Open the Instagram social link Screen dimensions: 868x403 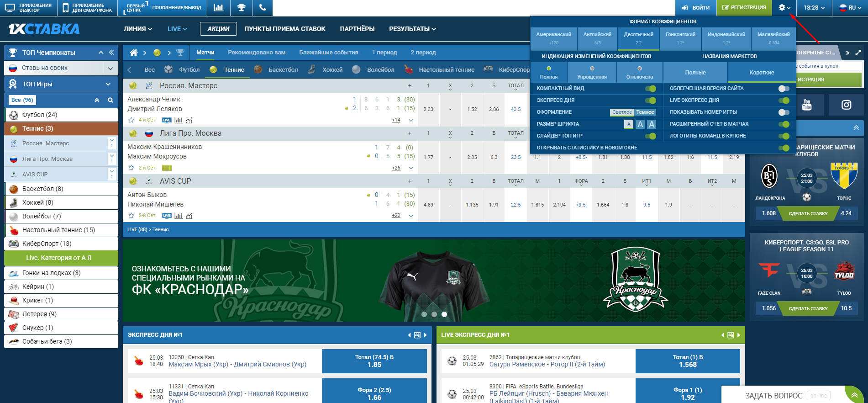tap(846, 105)
